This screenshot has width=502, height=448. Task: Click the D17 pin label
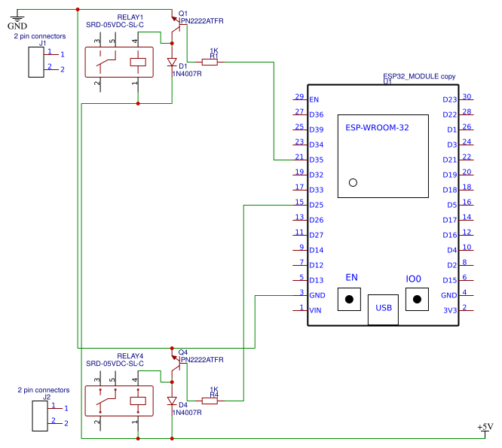450,220
